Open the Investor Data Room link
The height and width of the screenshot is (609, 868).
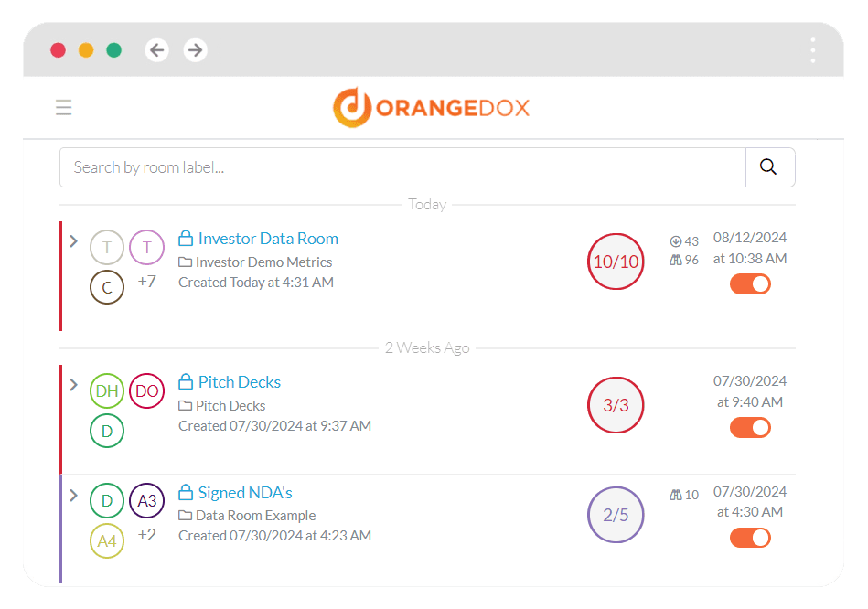tap(268, 239)
